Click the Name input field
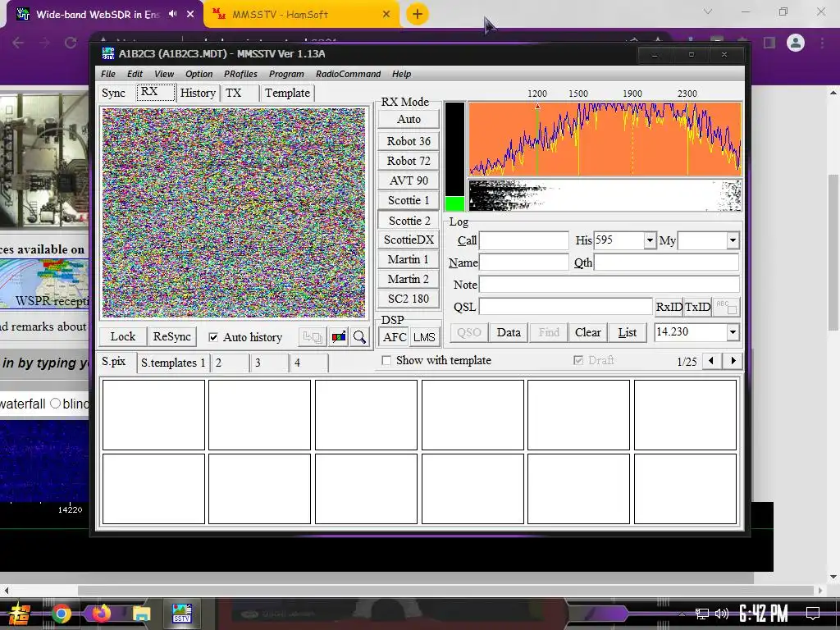 point(524,262)
